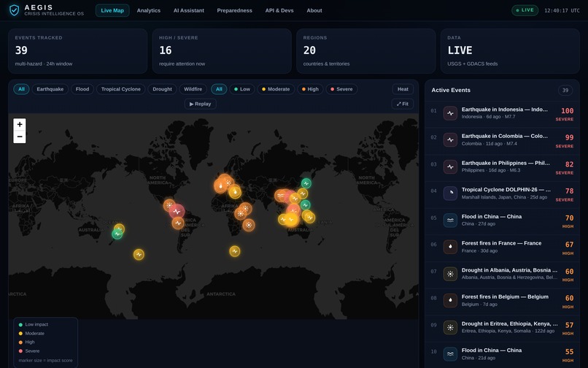Start the Replay playback
Viewport: 588px width, 368px height.
tap(200, 104)
